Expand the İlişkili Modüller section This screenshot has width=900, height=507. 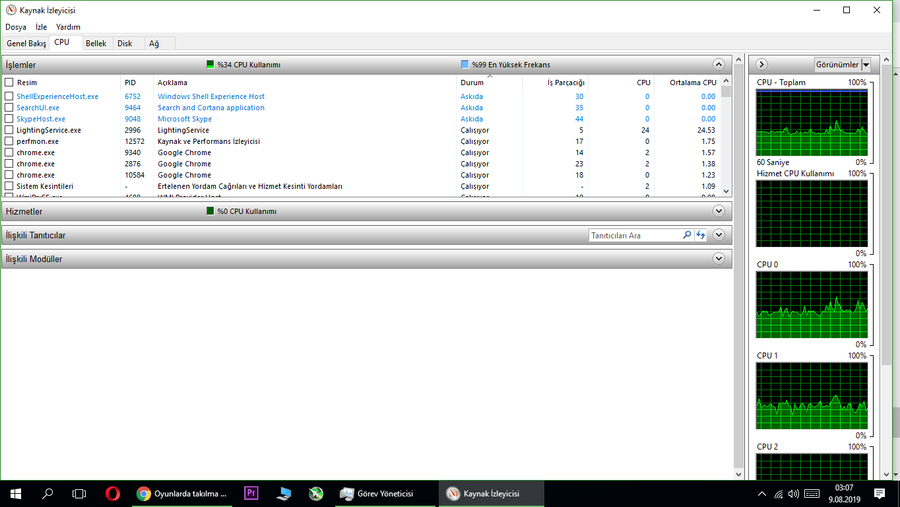pyautogui.click(x=718, y=258)
